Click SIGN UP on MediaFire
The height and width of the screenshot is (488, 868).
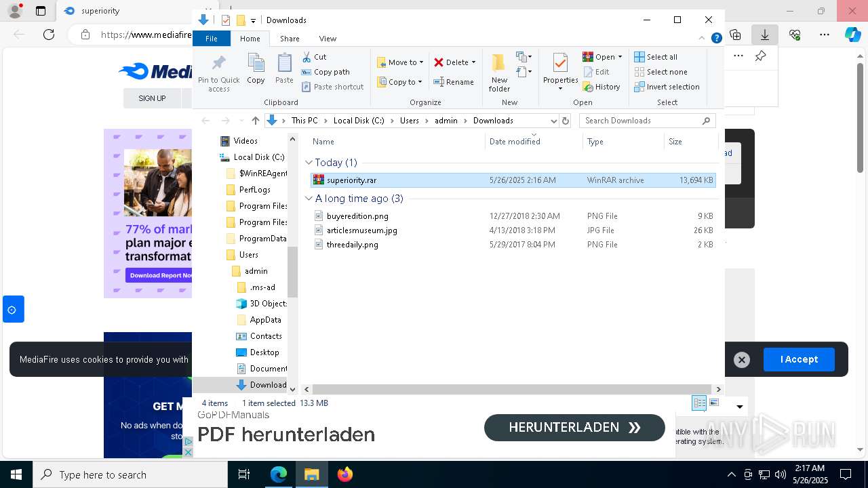152,98
